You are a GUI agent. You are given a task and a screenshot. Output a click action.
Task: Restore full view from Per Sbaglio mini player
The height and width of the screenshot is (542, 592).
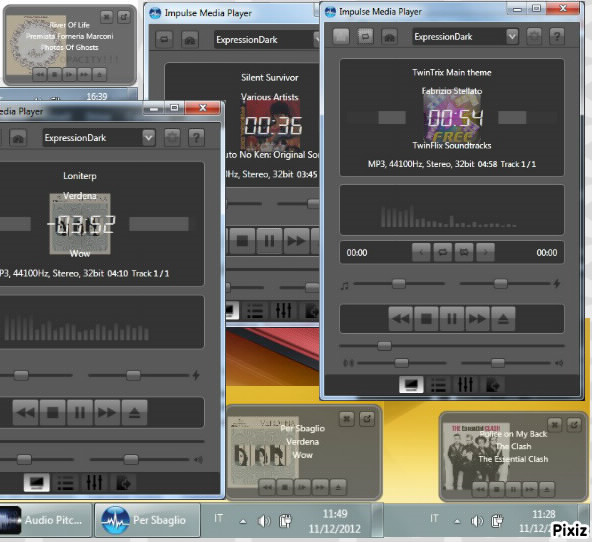367,419
